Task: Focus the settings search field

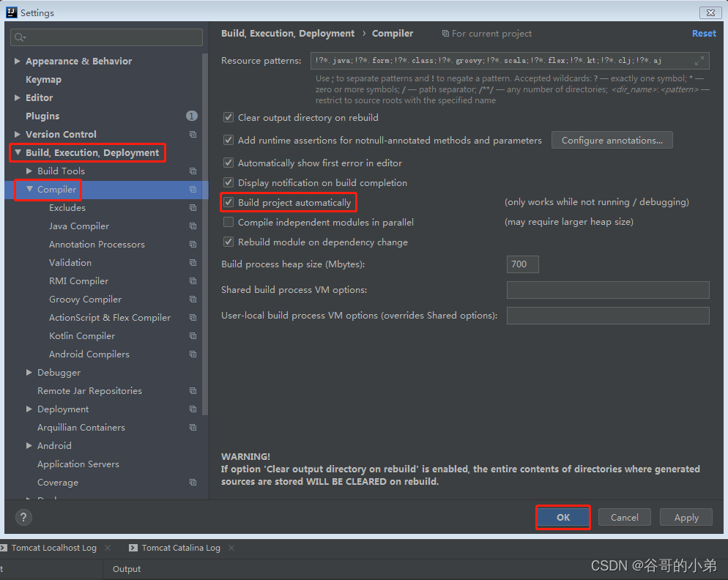Action: (106, 37)
